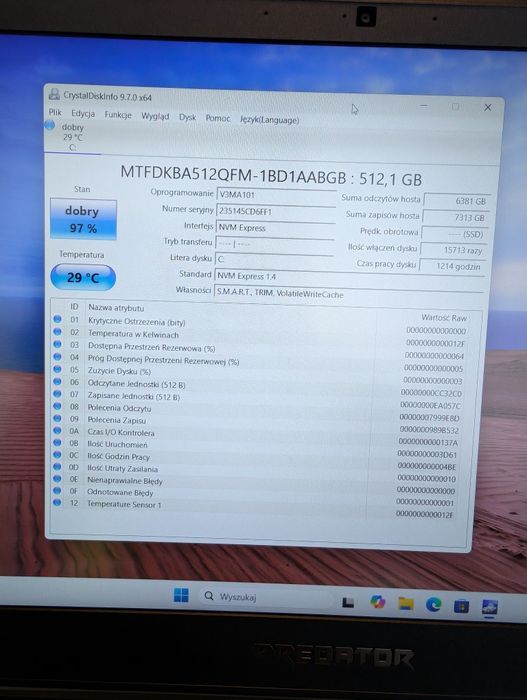Select the Nienaprawialne Błędy attribute name
The image size is (527, 700).
125,481
